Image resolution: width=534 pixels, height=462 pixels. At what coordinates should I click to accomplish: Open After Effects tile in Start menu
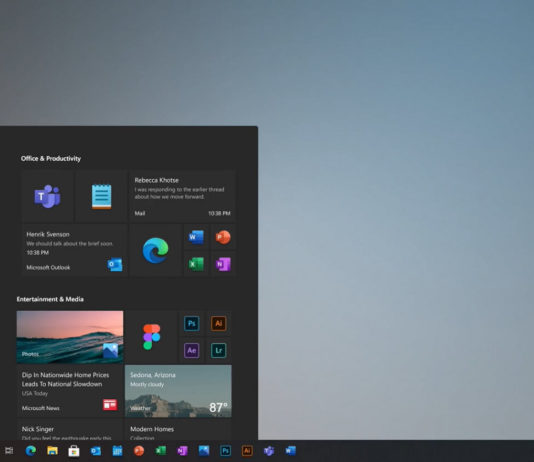192,350
